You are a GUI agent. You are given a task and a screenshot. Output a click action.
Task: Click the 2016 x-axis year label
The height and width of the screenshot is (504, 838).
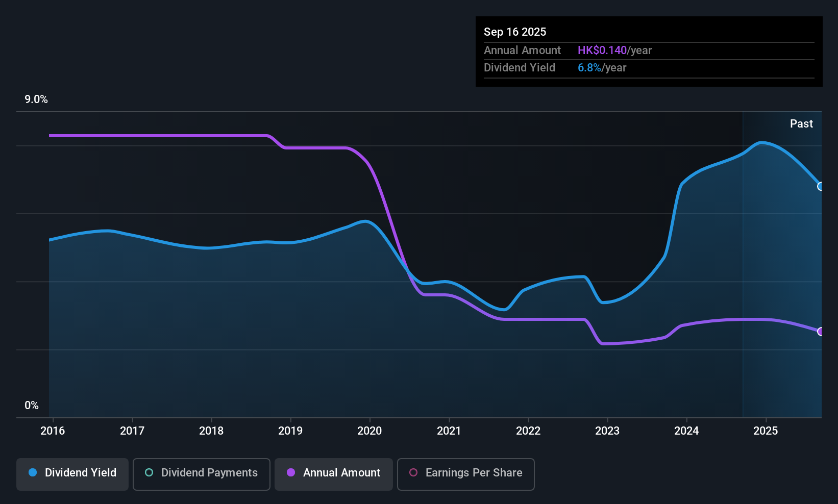[x=53, y=431]
